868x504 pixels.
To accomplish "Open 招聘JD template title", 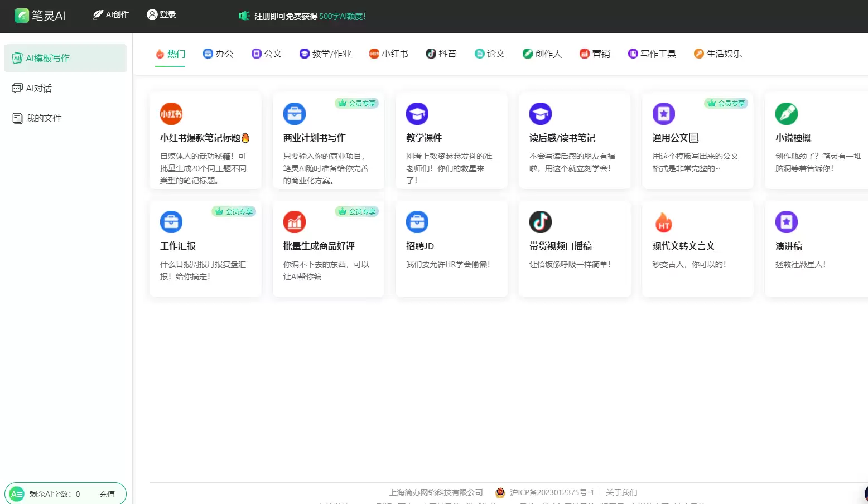I will (x=420, y=246).
